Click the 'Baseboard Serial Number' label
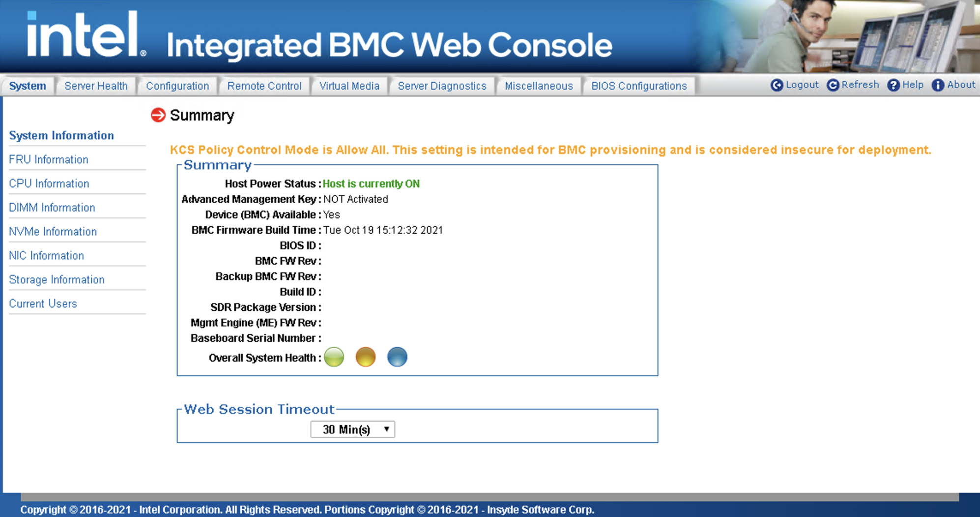Screen dimensions: 980x517 [x=256, y=338]
